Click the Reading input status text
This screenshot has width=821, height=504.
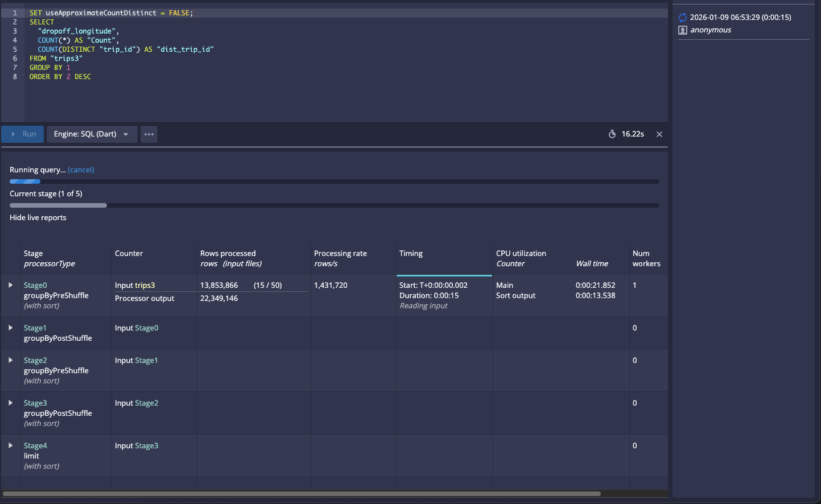(x=423, y=305)
